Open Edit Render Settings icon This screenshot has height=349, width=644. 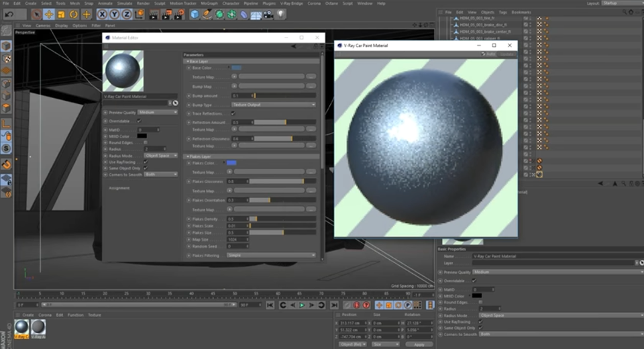[179, 15]
